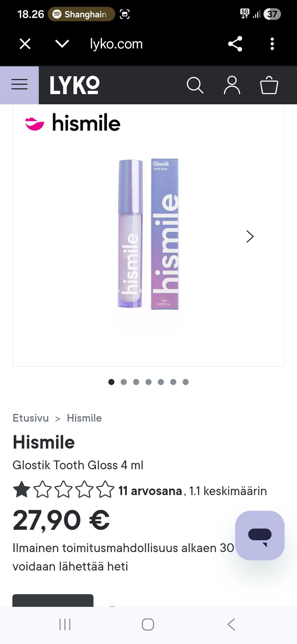Open the 11 arvosana reviews link

point(150,491)
